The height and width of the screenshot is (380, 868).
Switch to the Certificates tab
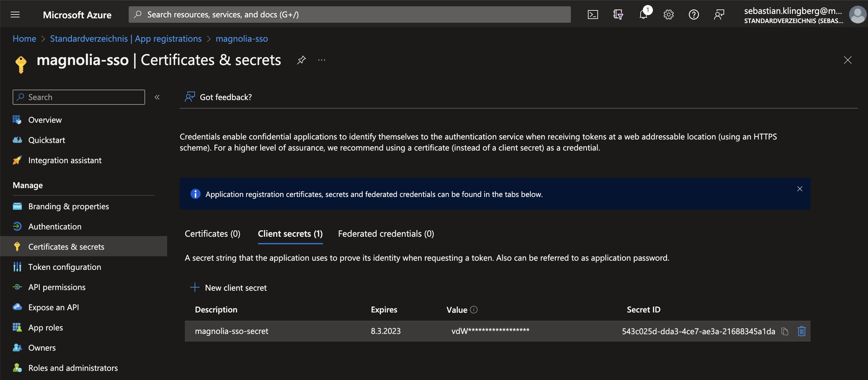click(212, 233)
